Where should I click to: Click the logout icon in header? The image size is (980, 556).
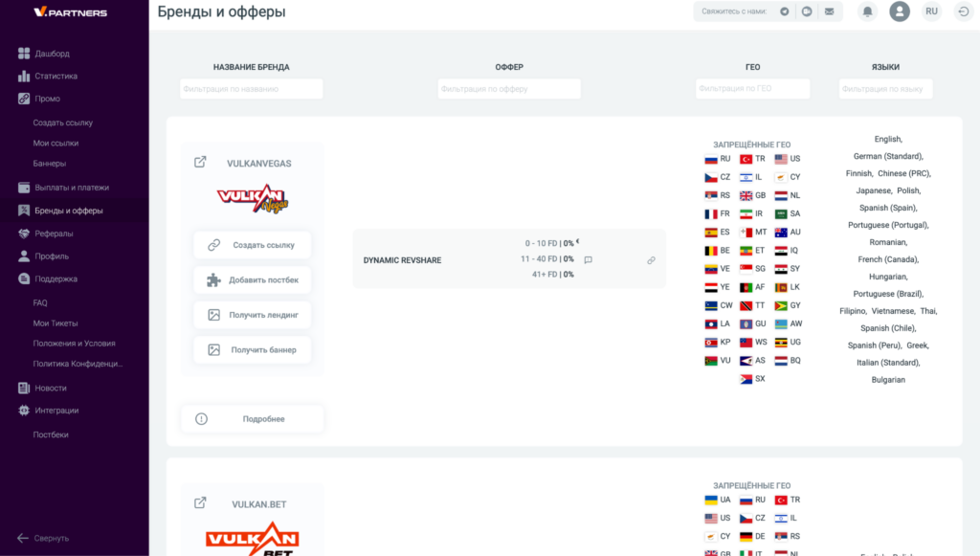(964, 11)
